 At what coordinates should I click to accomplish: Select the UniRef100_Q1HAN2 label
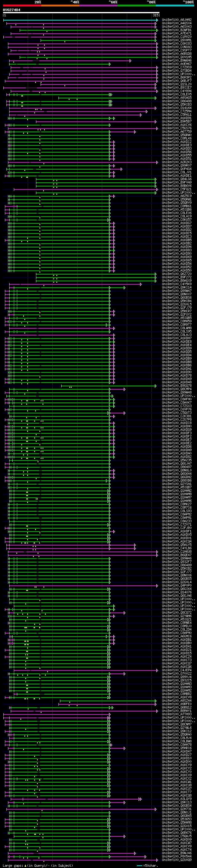pyautogui.click(x=177, y=490)
